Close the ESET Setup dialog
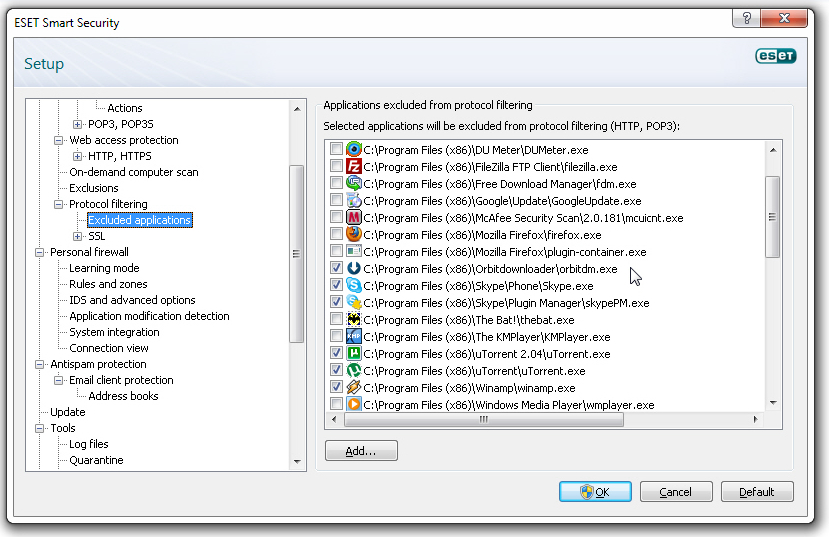 pos(784,18)
